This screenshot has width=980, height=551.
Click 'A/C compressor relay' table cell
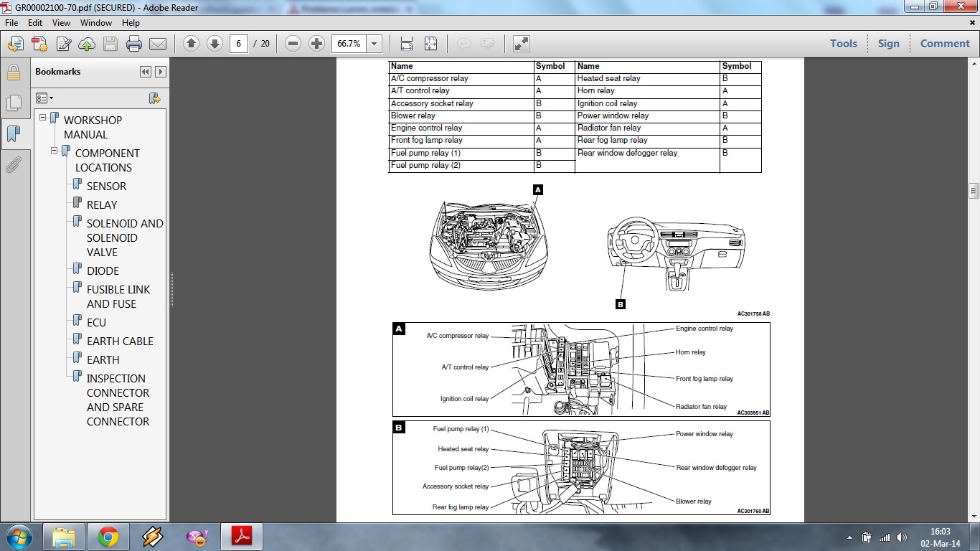click(x=461, y=78)
